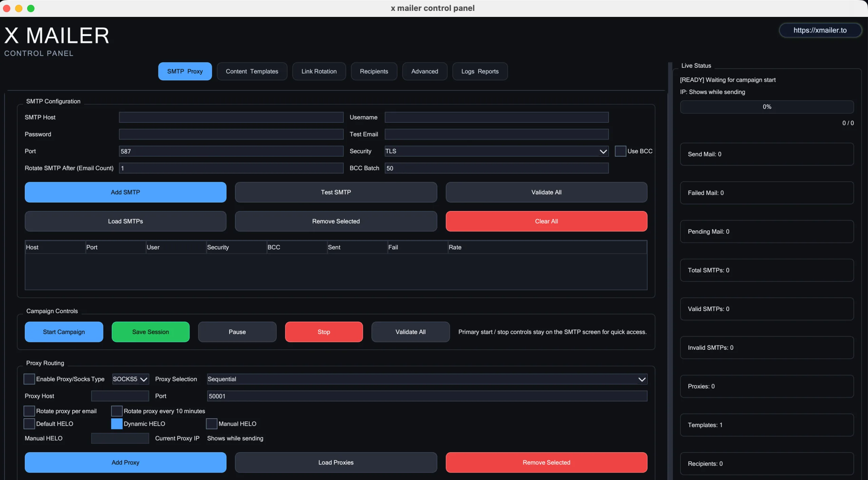Click Remove Selected in SMTP Configuration
The image size is (868, 480).
(336, 222)
